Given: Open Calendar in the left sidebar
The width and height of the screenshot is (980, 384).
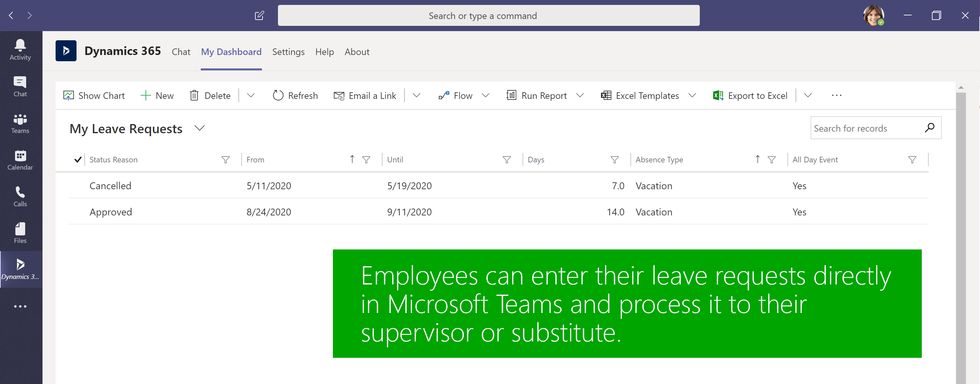Looking at the screenshot, I should click(20, 160).
